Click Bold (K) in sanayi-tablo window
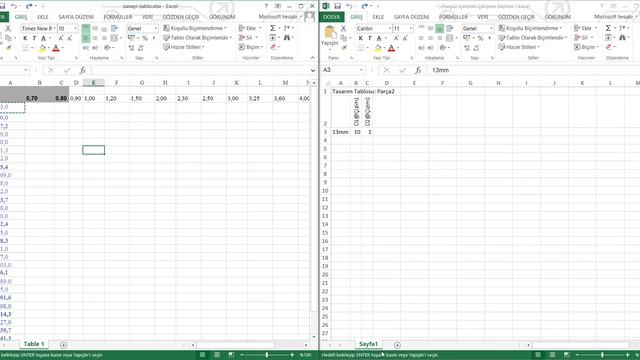 pyautogui.click(x=25, y=38)
